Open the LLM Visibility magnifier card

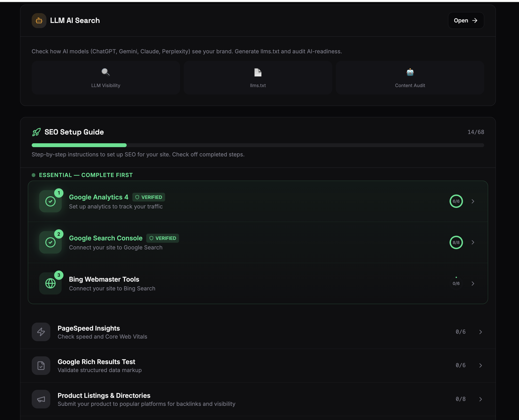pyautogui.click(x=106, y=78)
